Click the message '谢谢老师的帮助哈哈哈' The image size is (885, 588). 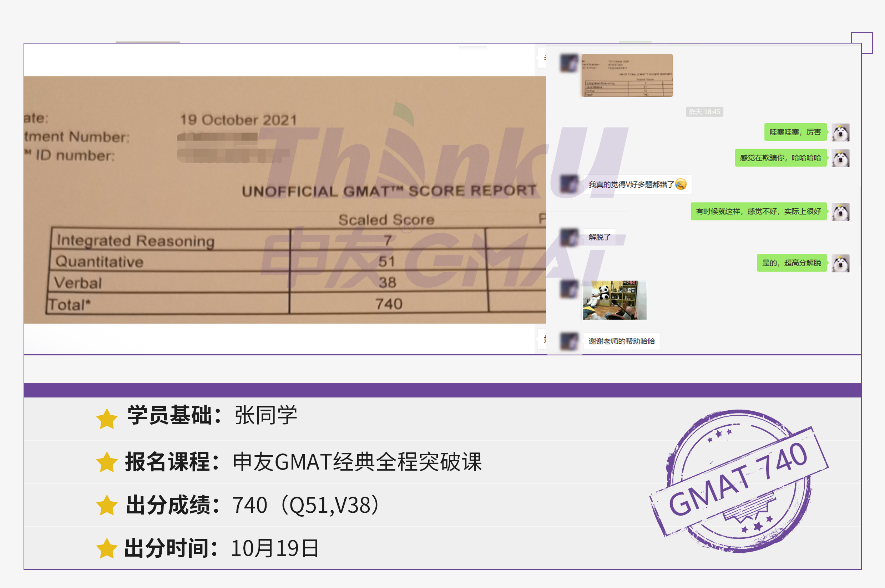pyautogui.click(x=621, y=341)
